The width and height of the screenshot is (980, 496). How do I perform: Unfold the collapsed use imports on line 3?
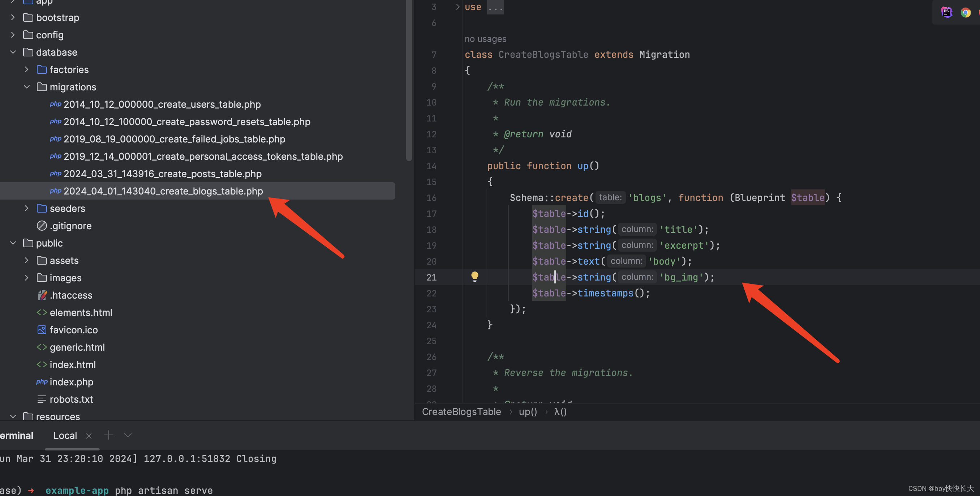coord(458,7)
